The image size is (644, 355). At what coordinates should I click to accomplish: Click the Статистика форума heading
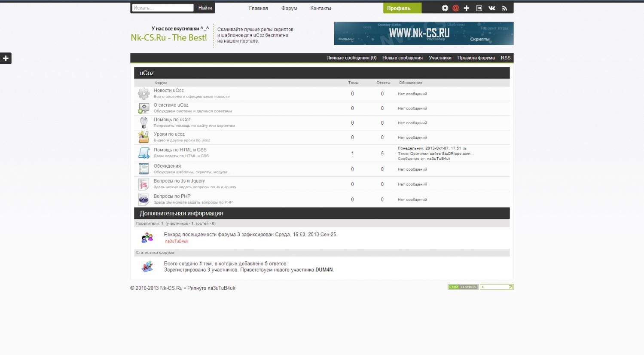click(x=155, y=253)
